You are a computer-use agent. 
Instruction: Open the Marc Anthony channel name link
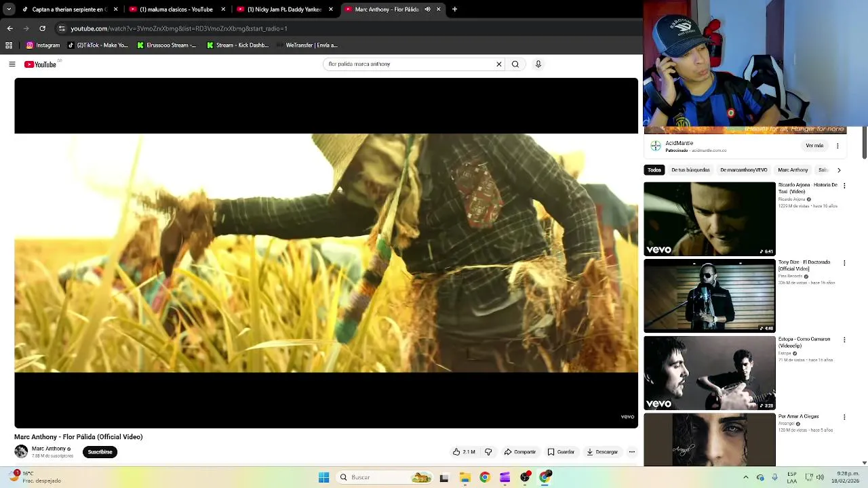point(49,449)
